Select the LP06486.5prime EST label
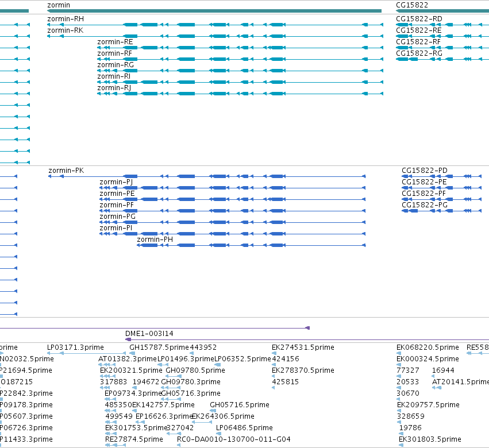The width and height of the screenshot is (489, 448). 245,428
